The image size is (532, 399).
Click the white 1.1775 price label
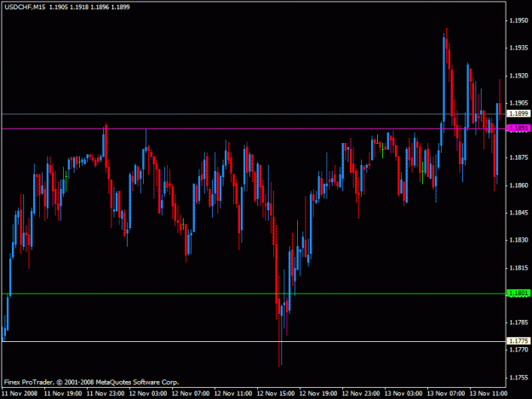(x=518, y=340)
